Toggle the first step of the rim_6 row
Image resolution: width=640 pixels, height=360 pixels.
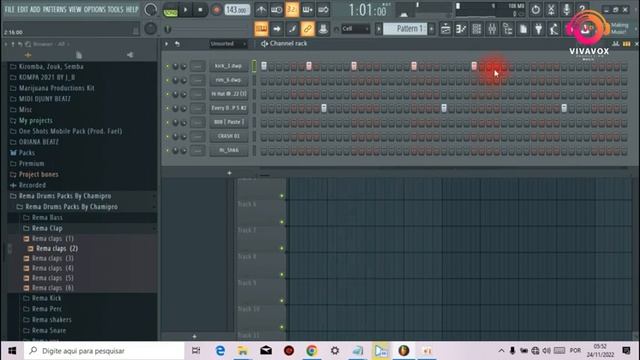[x=264, y=80]
